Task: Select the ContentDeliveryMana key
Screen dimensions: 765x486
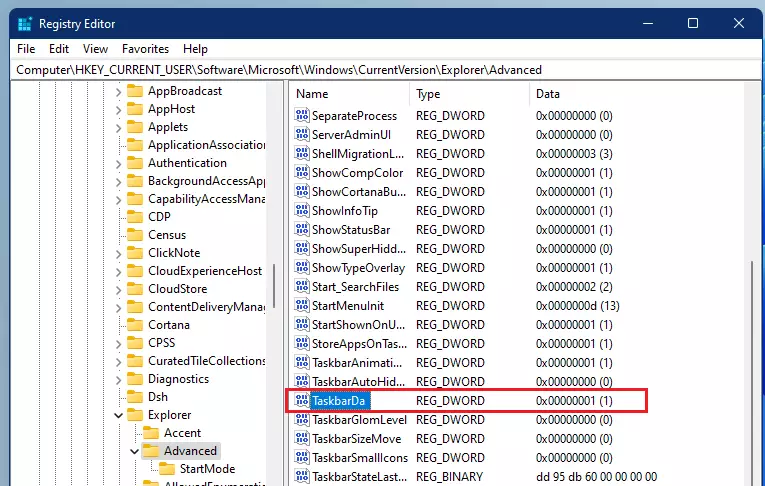Action: click(206, 307)
